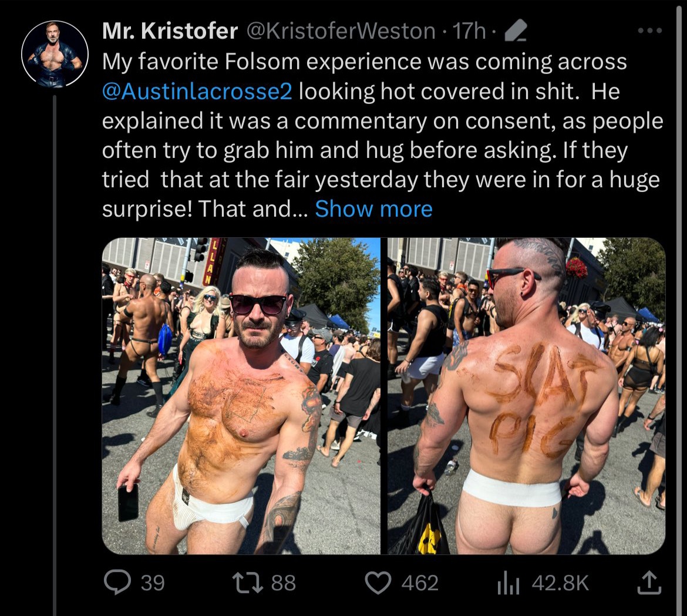The height and width of the screenshot is (616, 687).
Task: Repost using the retweet arrows icon
Action: 248,583
